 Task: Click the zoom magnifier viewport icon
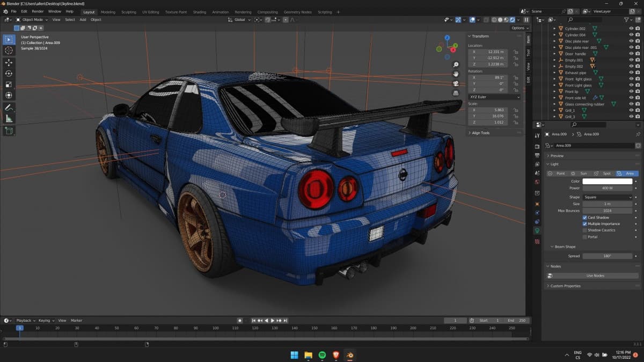click(456, 64)
